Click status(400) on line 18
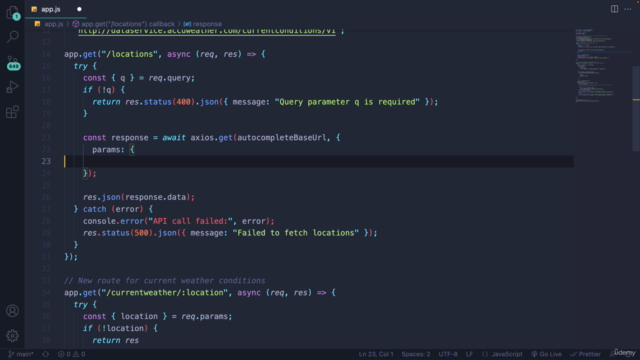The image size is (640, 360). (x=169, y=102)
